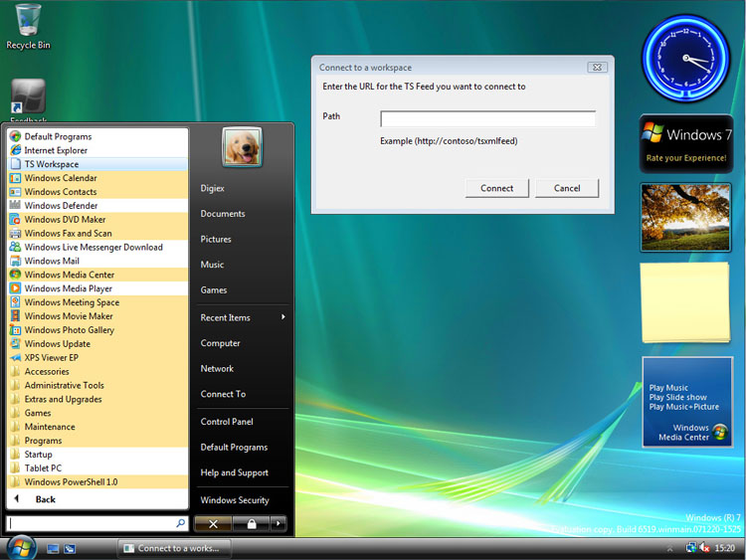Open Computer from Start menu

coord(220,343)
